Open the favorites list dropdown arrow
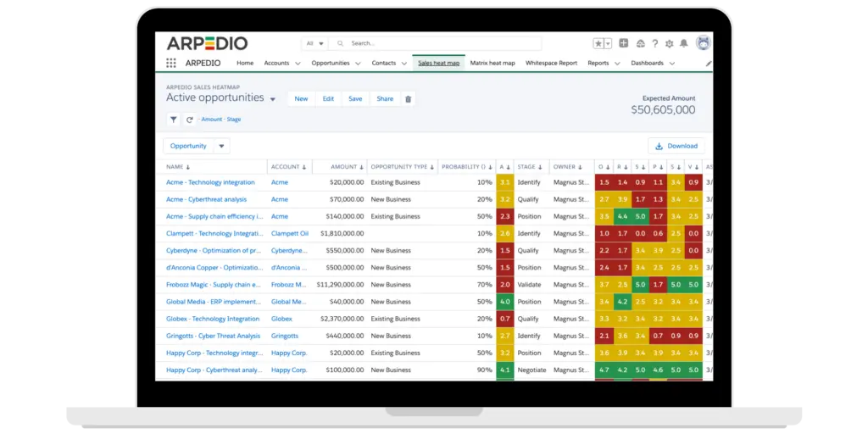The width and height of the screenshot is (868, 434). tap(608, 43)
